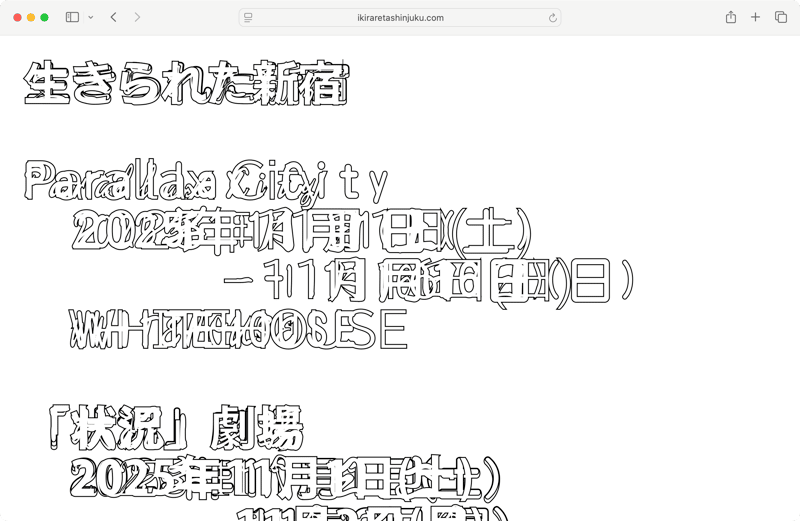The image size is (800, 521).
Task: Expand the sidebar tab group dropdown chevron
Action: pyautogui.click(x=91, y=17)
